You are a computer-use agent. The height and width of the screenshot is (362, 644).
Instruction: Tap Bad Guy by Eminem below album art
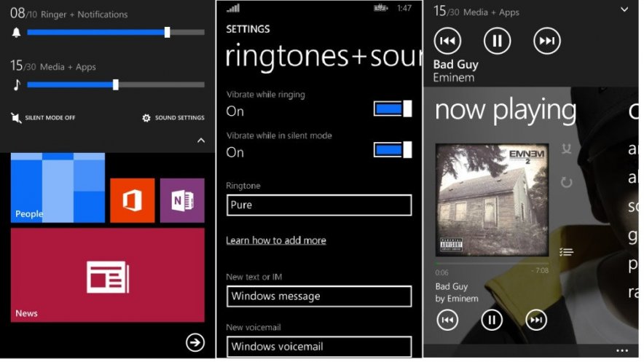(457, 292)
